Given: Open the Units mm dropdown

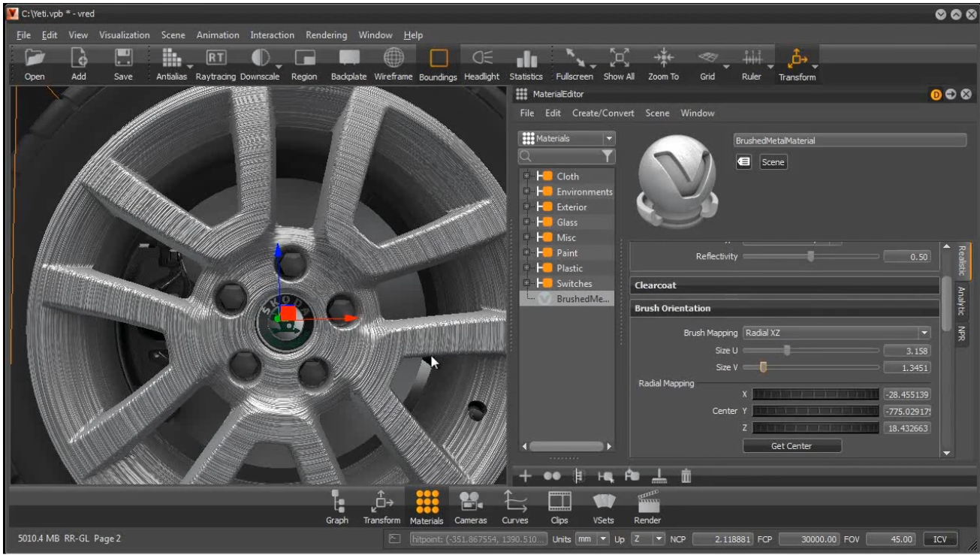Looking at the screenshot, I should click(593, 539).
